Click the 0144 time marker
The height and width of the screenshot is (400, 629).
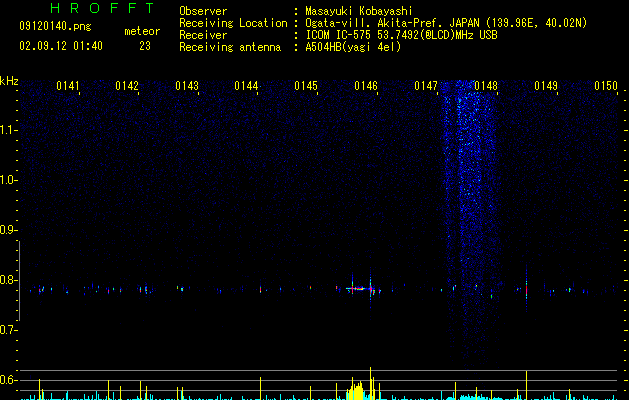pyautogui.click(x=246, y=86)
